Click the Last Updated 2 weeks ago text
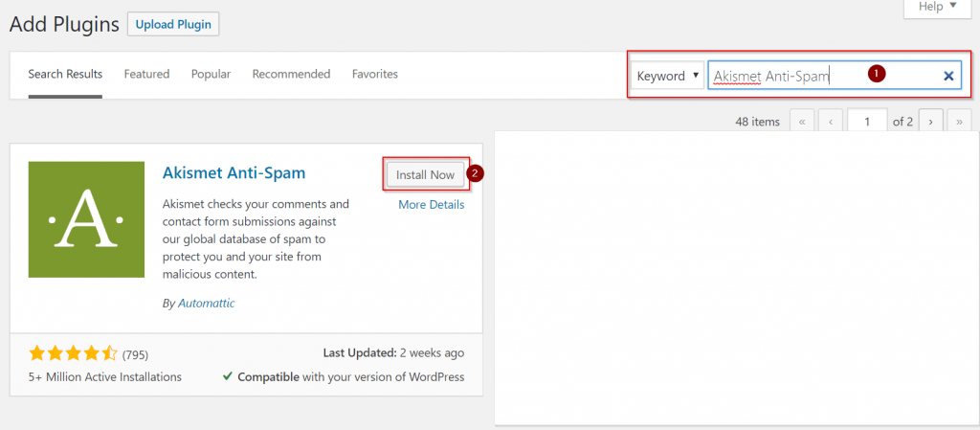This screenshot has width=980, height=430. [393, 353]
